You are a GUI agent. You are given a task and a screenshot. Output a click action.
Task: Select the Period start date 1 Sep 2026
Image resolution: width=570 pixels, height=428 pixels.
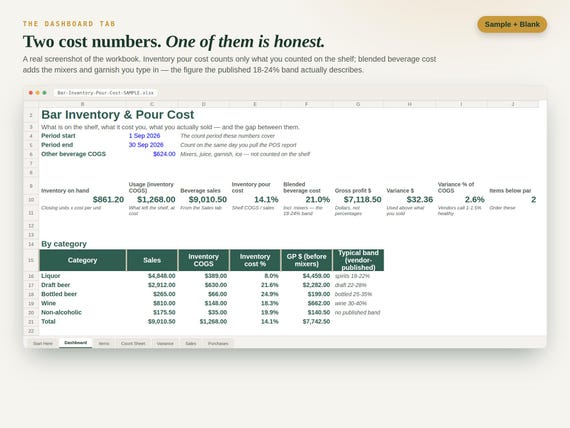pos(144,136)
